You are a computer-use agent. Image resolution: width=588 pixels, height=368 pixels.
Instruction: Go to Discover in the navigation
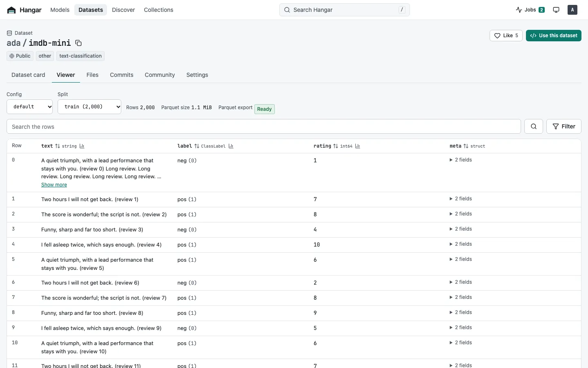[123, 10]
